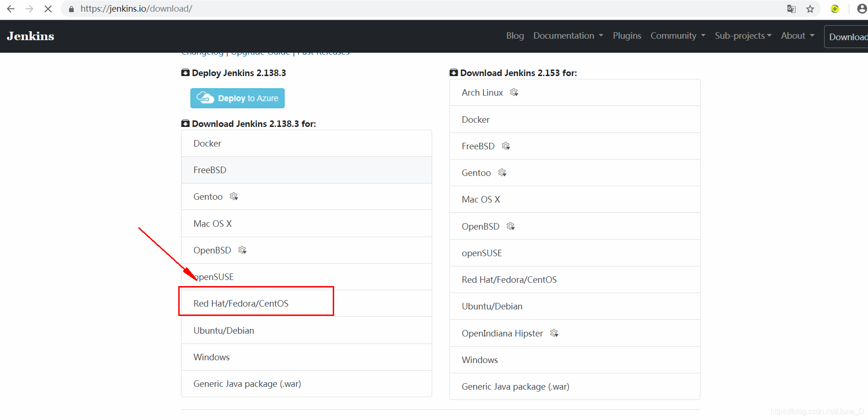Click gear icon beside OpenIndiana Hipster
868x420 pixels.
pos(554,333)
